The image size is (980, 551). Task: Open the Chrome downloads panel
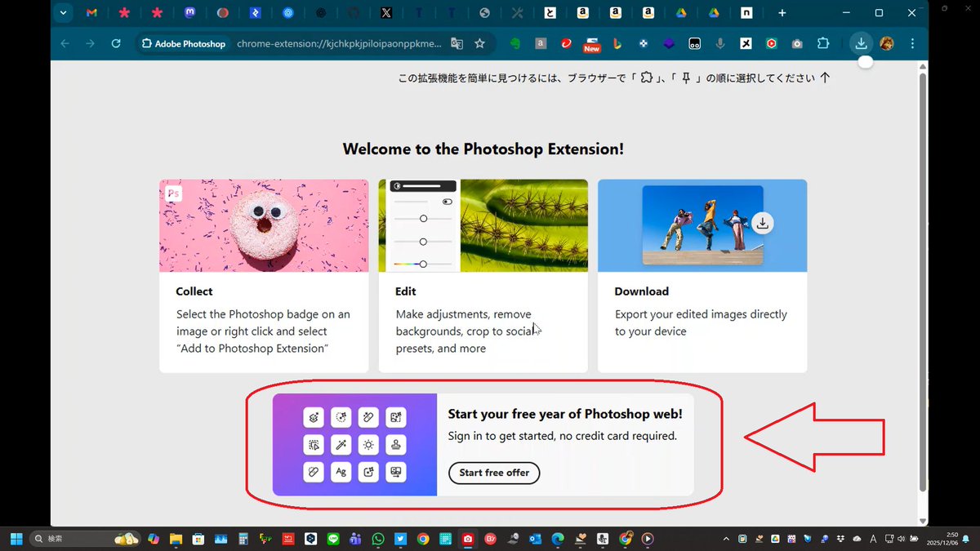861,43
